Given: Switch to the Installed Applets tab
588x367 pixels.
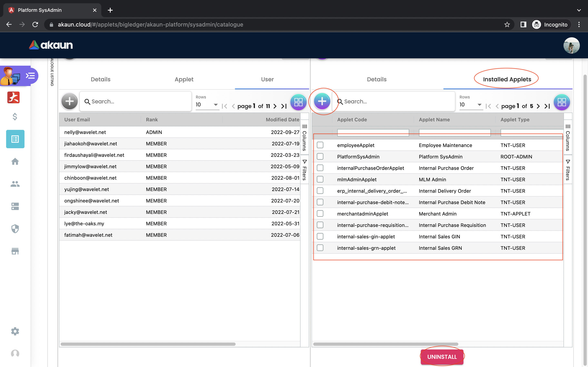Looking at the screenshot, I should [507, 79].
